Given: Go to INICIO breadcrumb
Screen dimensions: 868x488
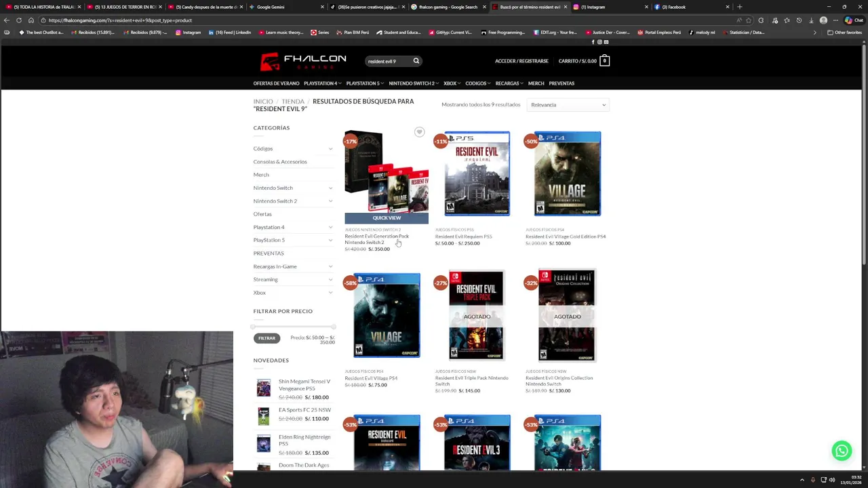Looking at the screenshot, I should [x=263, y=102].
